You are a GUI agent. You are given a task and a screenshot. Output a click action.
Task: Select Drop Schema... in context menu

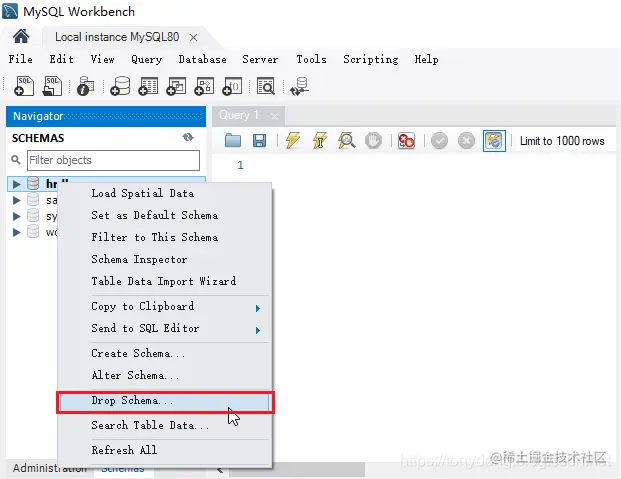pos(165,402)
